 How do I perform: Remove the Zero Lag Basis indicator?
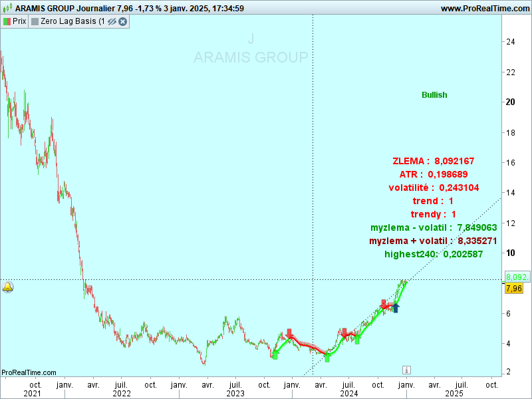click(122, 22)
